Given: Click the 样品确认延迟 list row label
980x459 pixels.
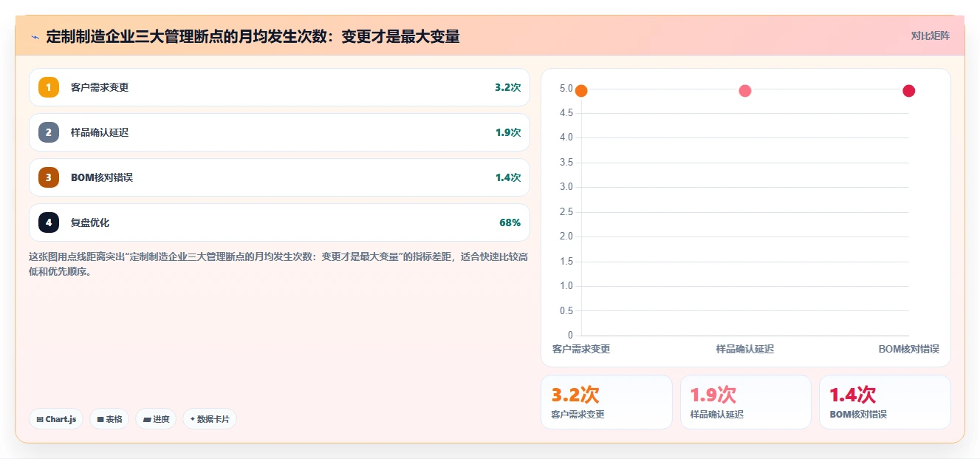Looking at the screenshot, I should point(100,132).
